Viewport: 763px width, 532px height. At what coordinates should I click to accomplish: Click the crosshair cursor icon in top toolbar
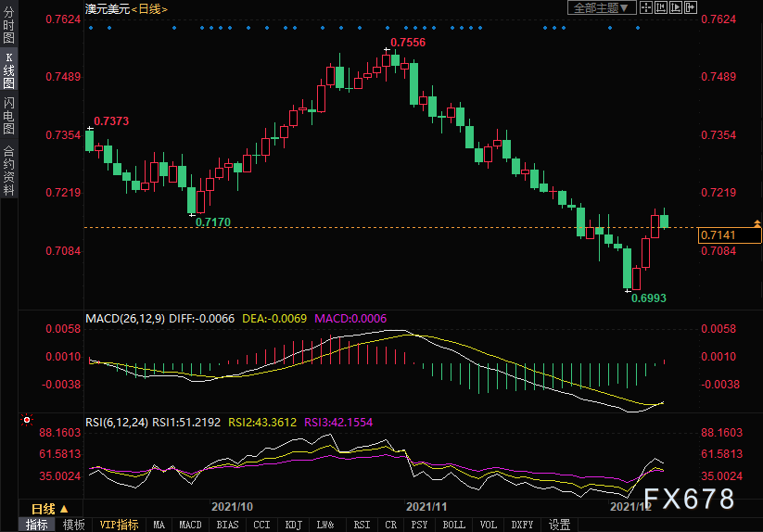(x=648, y=7)
